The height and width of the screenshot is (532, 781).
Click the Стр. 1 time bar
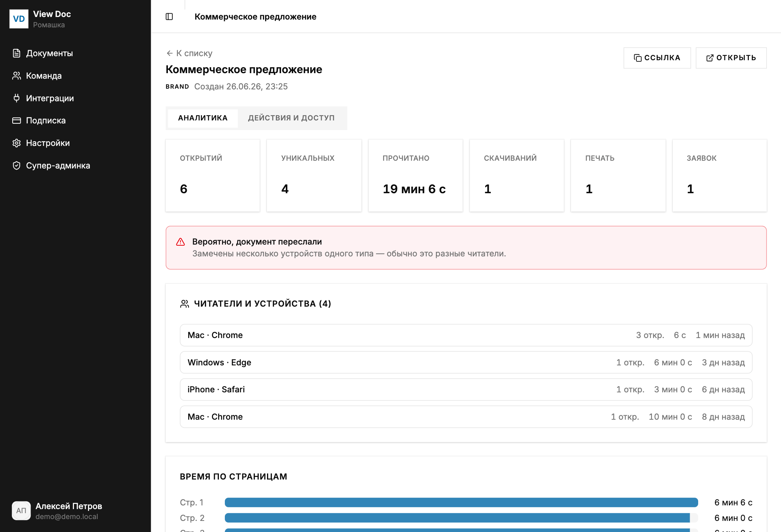pyautogui.click(x=461, y=502)
